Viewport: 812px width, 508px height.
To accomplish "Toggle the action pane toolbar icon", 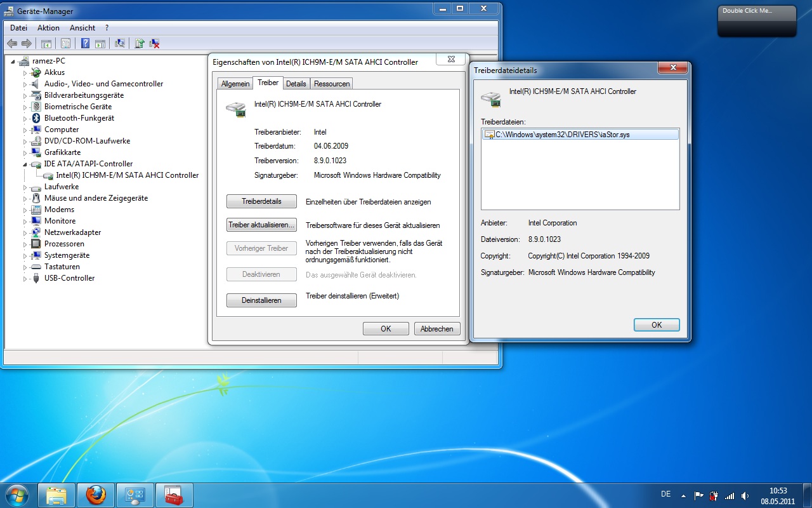I will 100,43.
